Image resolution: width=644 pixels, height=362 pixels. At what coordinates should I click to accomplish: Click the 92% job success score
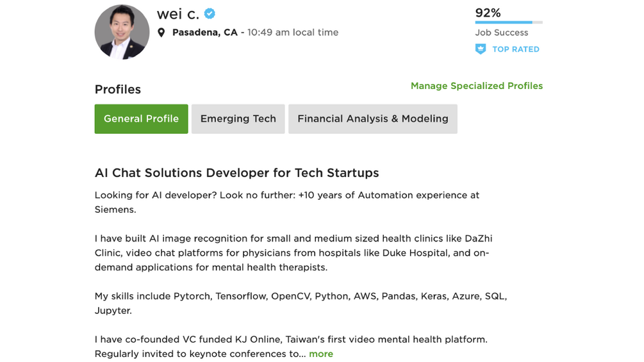pos(488,13)
